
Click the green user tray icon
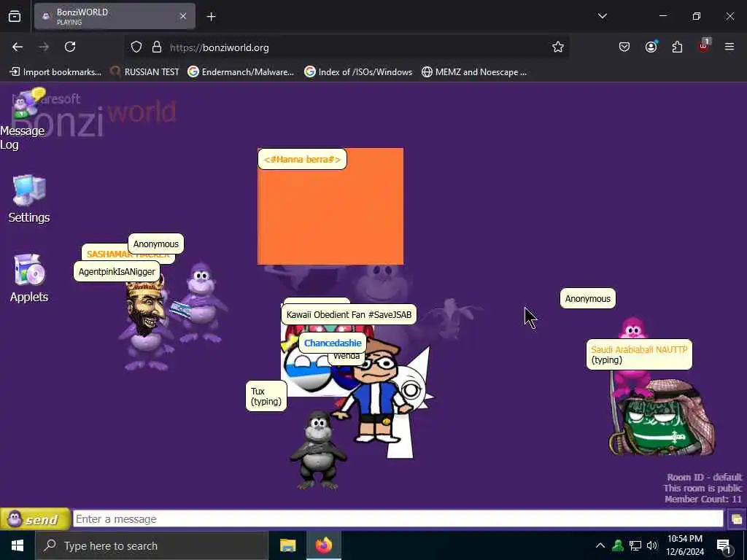click(x=618, y=545)
